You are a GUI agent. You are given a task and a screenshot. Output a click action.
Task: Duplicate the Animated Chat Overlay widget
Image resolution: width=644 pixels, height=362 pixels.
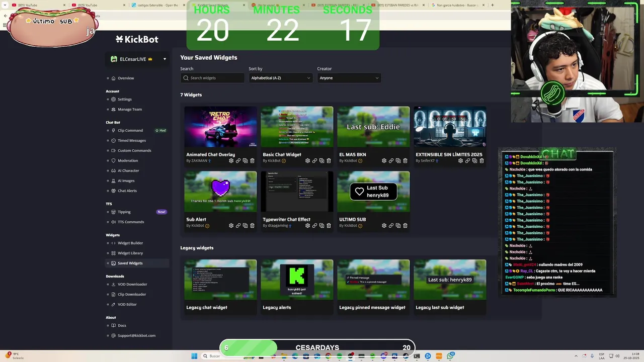tap(245, 161)
